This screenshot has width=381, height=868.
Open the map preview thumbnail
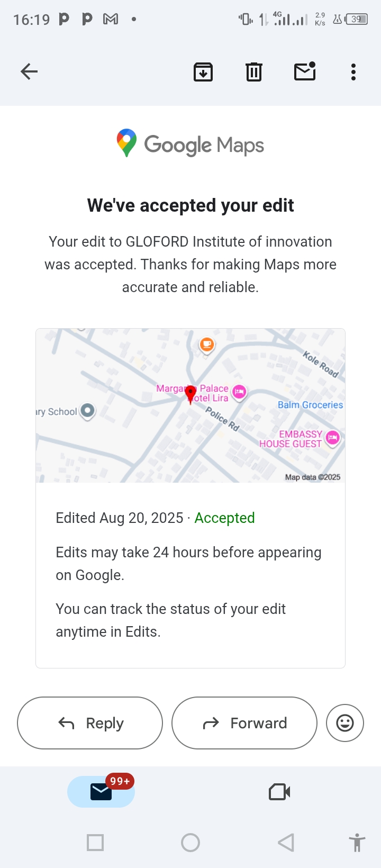click(x=190, y=405)
